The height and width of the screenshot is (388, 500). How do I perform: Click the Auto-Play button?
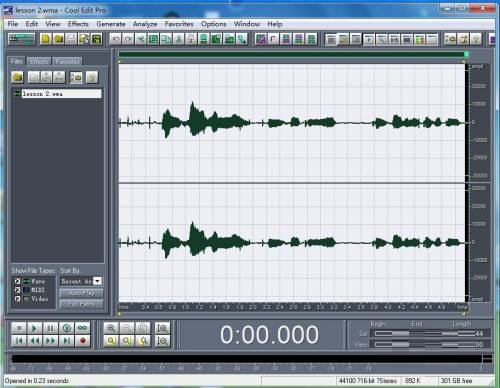81,293
